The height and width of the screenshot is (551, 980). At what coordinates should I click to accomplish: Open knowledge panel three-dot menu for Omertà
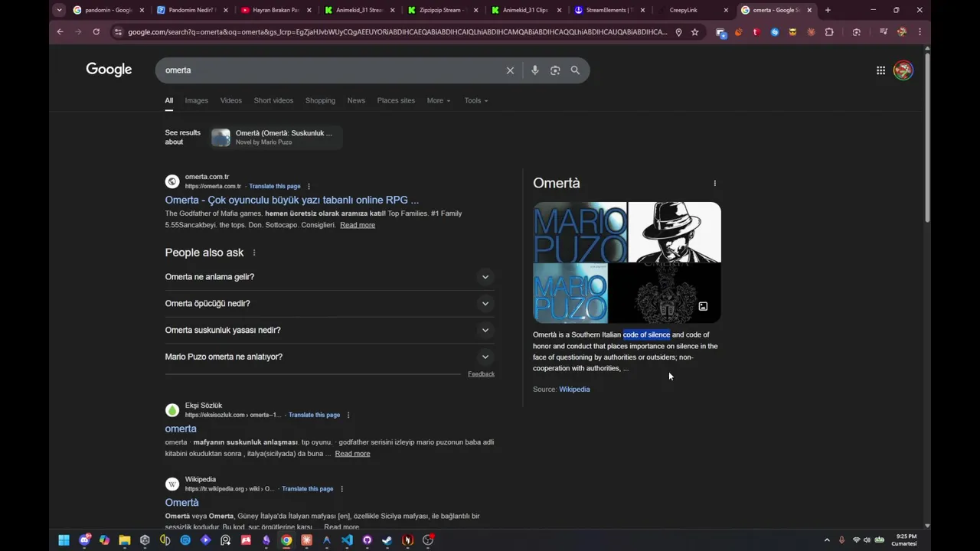(714, 183)
